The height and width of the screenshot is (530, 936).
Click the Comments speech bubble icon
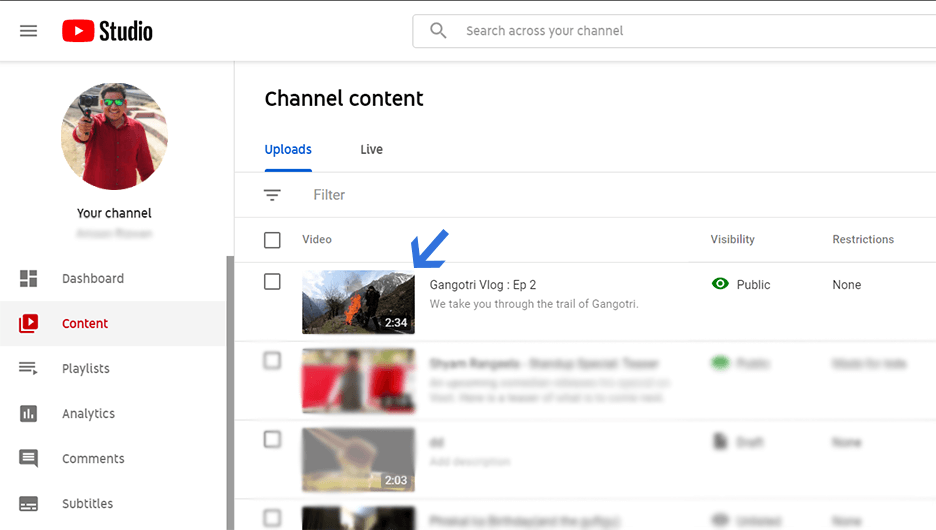(28, 458)
